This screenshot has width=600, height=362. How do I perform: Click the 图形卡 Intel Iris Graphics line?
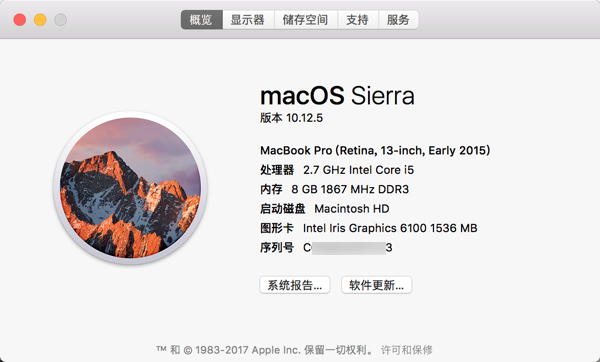[369, 228]
